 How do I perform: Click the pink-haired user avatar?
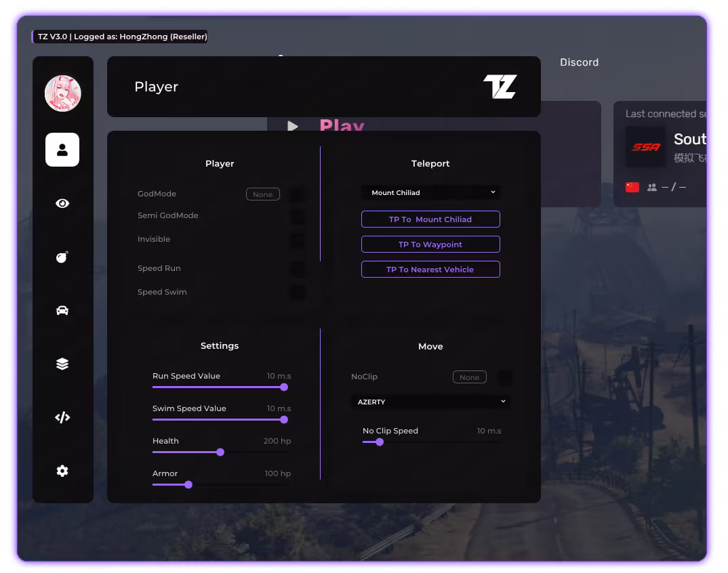point(63,93)
